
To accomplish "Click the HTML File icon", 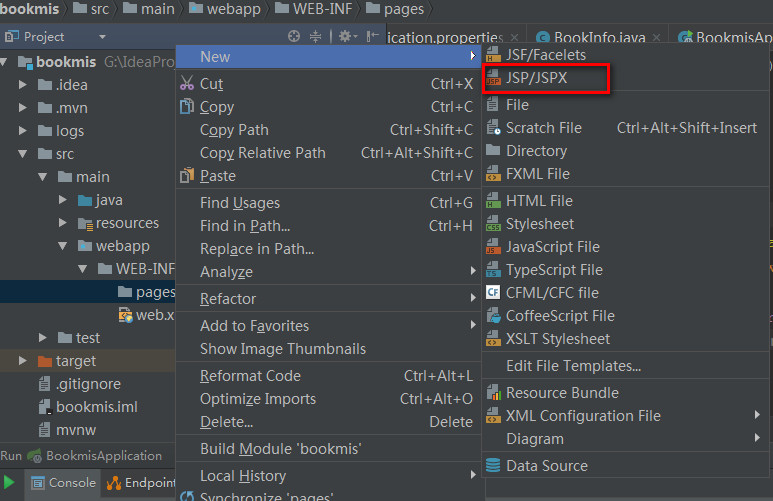I will [493, 201].
